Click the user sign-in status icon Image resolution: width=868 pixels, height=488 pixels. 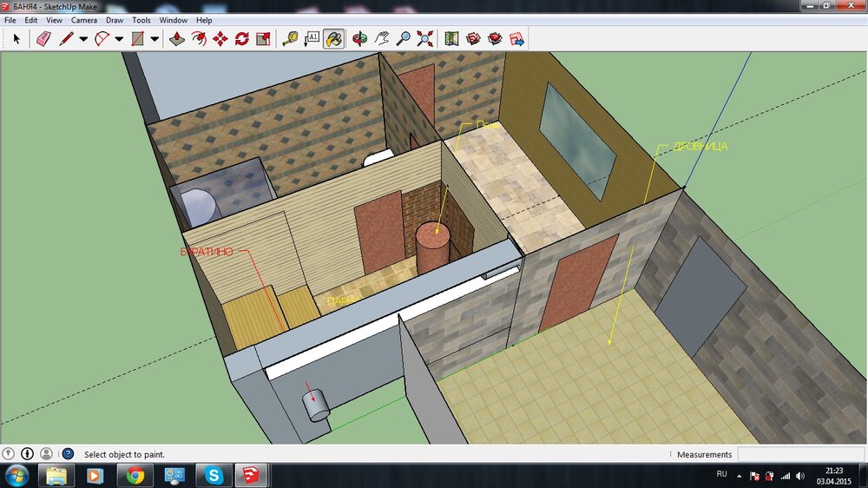[47, 453]
